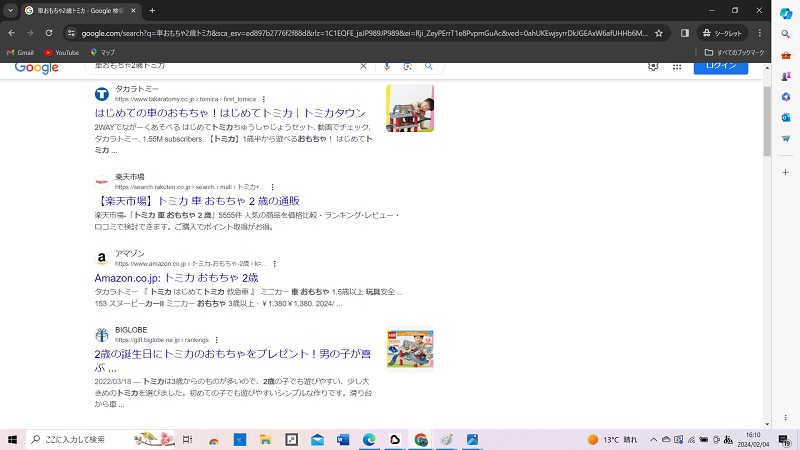
Task: Open the Gmail bookmark
Action: (x=20, y=53)
